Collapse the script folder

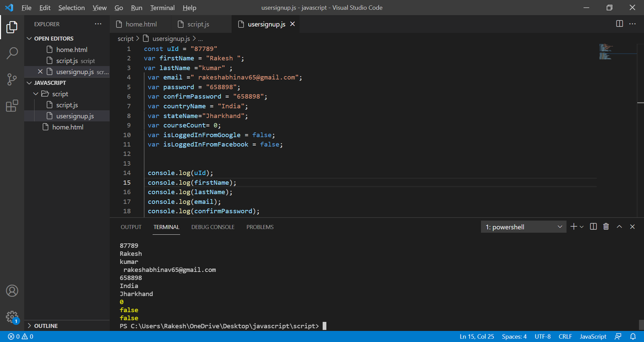(x=36, y=94)
